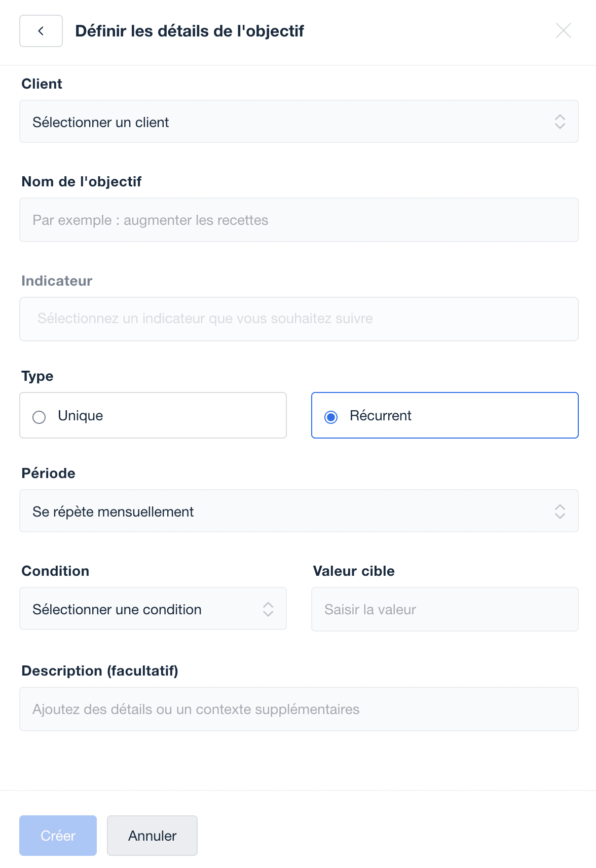
Task: Click the Description facultatif text area
Action: coord(299,709)
